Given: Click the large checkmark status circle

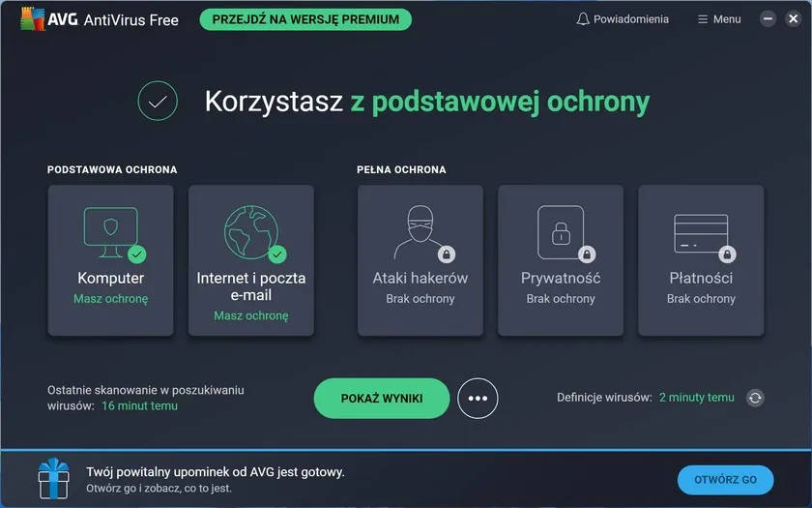Looking at the screenshot, I should pos(158,101).
